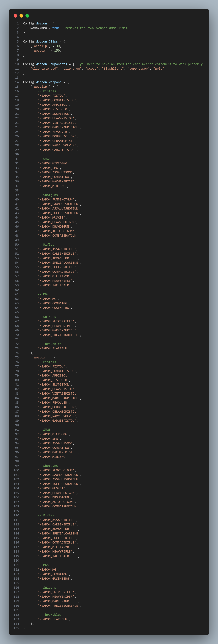Click the '-- Snipers' comment on line 66
This screenshot has width=218, height=644.
47,317
